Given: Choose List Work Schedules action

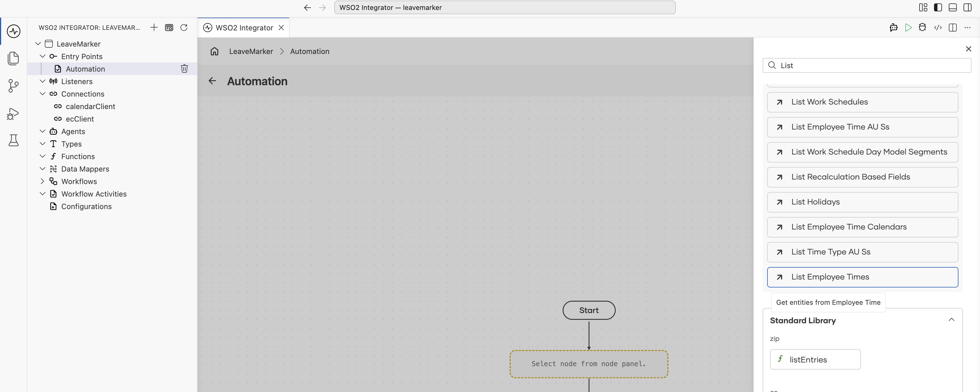Looking at the screenshot, I should tap(863, 102).
